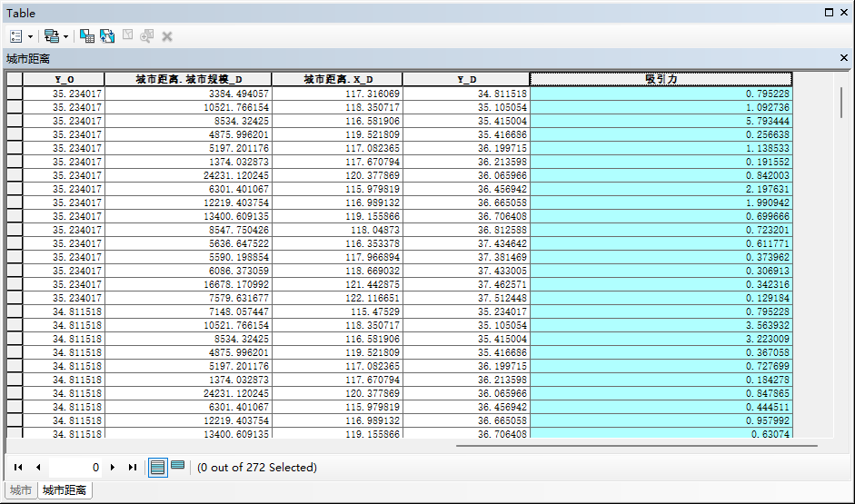This screenshot has height=504, width=855.
Task: Go to the next record
Action: [113, 467]
